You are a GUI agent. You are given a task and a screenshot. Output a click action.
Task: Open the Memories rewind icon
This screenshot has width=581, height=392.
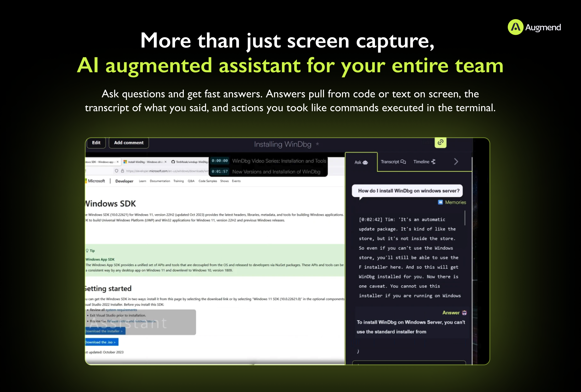click(x=440, y=202)
